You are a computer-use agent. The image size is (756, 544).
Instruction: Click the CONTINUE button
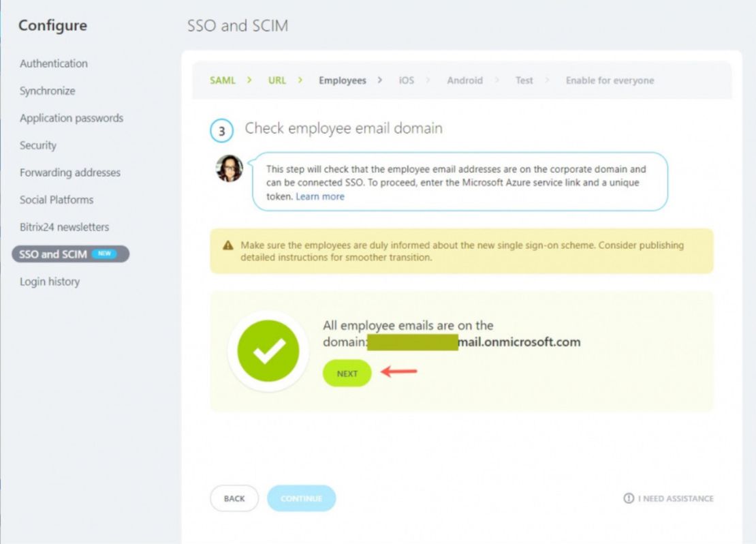coord(301,498)
